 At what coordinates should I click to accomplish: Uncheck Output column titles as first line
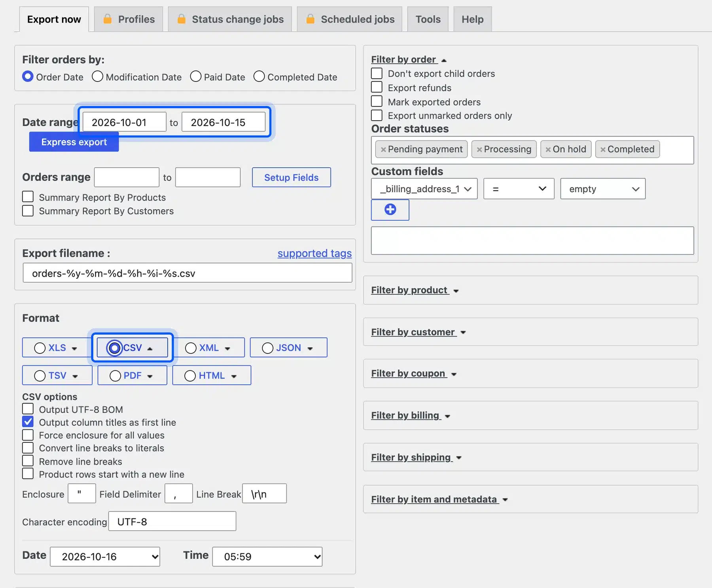click(x=28, y=422)
